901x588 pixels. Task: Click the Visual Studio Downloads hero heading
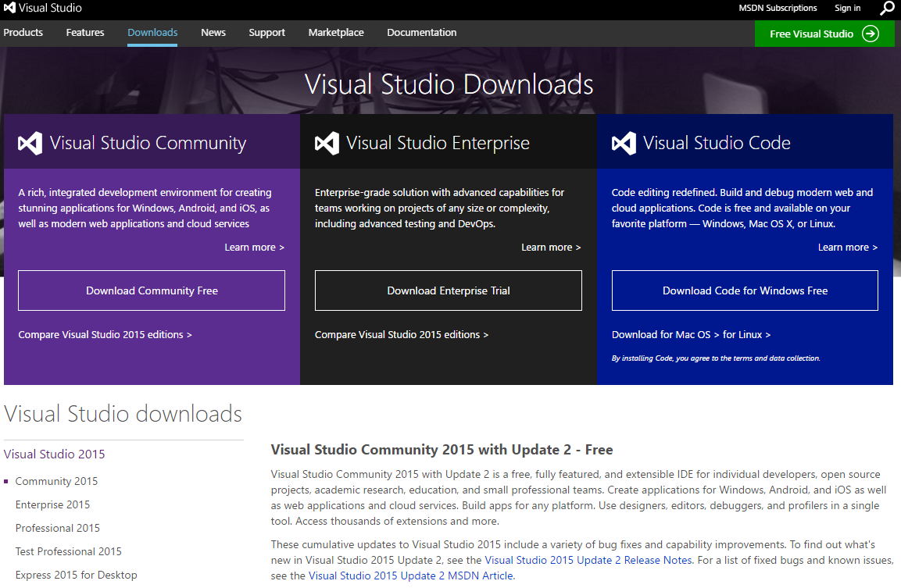[449, 84]
